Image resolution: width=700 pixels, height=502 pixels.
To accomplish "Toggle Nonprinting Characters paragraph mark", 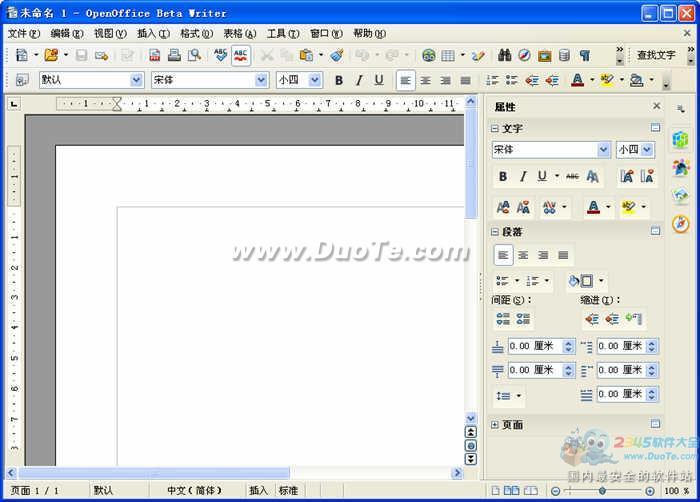I will click(x=584, y=55).
